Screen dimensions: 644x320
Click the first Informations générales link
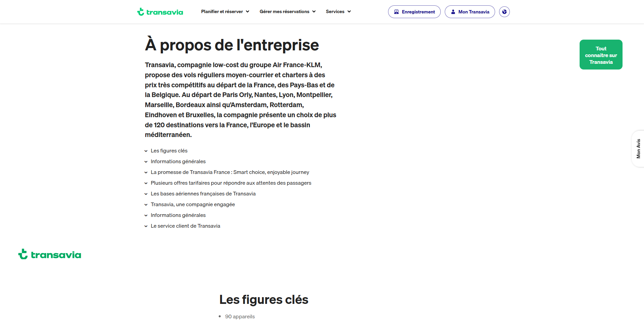[178, 162]
